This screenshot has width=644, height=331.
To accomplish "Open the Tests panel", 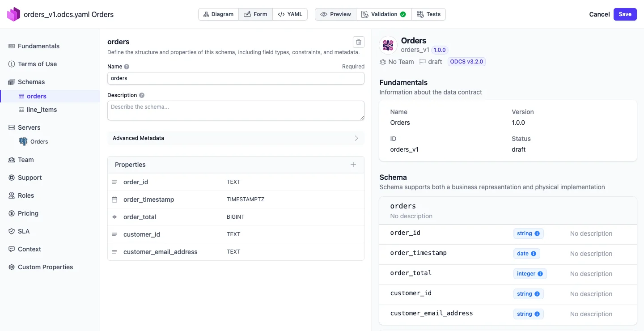I will [428, 14].
